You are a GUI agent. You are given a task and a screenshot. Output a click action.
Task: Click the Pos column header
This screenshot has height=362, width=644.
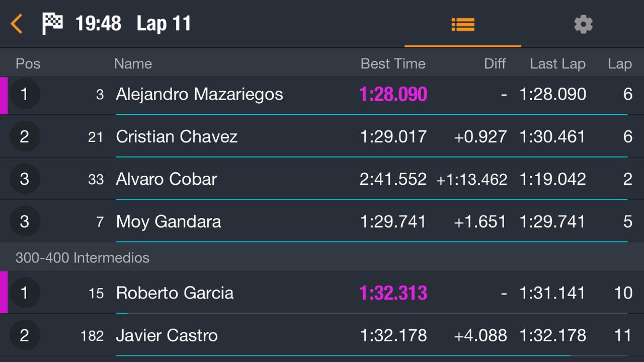[x=28, y=63]
